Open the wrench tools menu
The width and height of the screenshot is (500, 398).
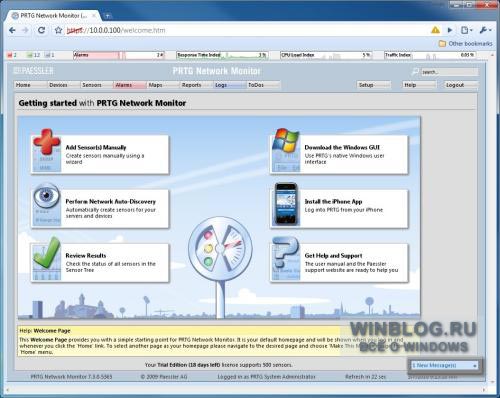pyautogui.click(x=485, y=30)
